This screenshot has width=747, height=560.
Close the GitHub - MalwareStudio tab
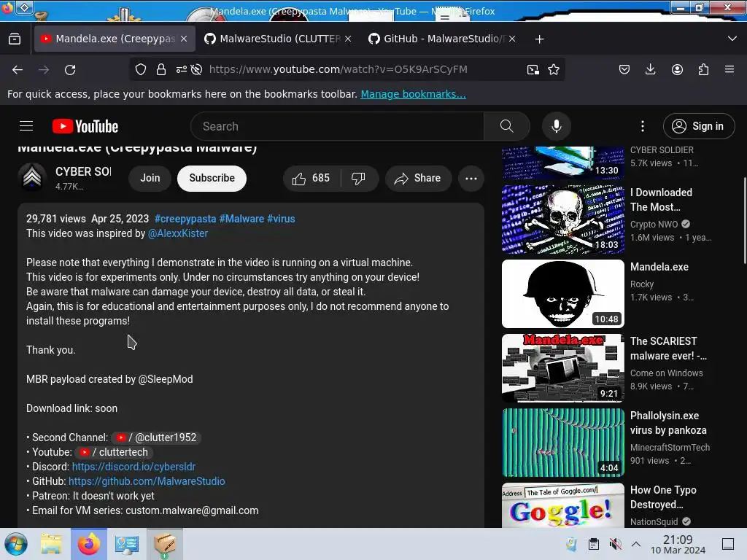[x=512, y=39]
